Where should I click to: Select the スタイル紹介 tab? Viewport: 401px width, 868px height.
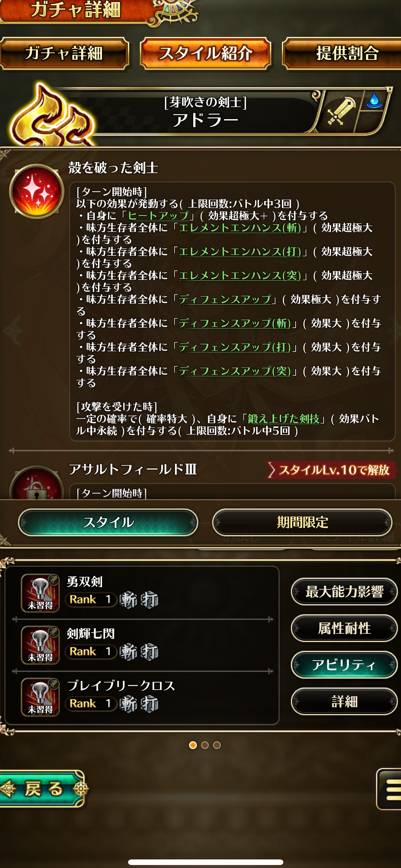tap(206, 53)
